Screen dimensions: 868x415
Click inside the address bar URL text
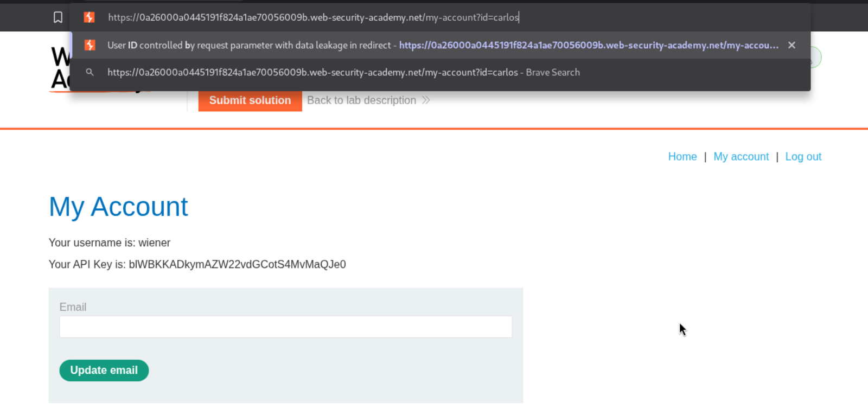click(313, 17)
